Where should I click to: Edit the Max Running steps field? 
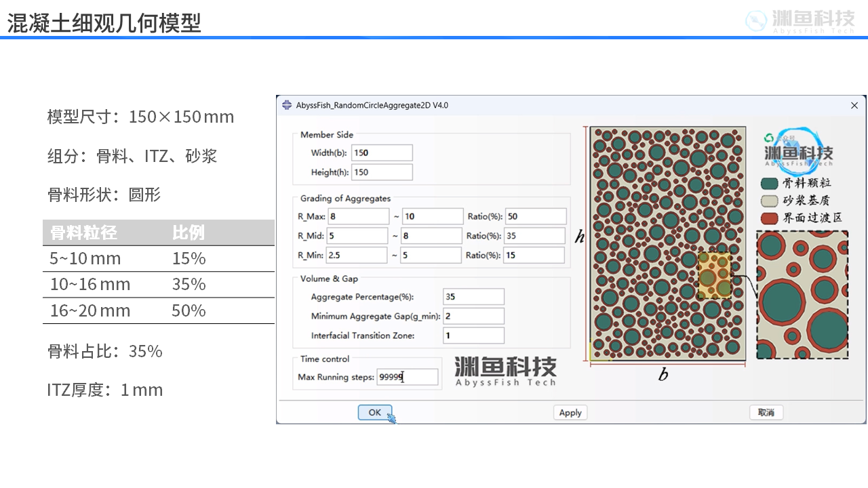tap(408, 377)
